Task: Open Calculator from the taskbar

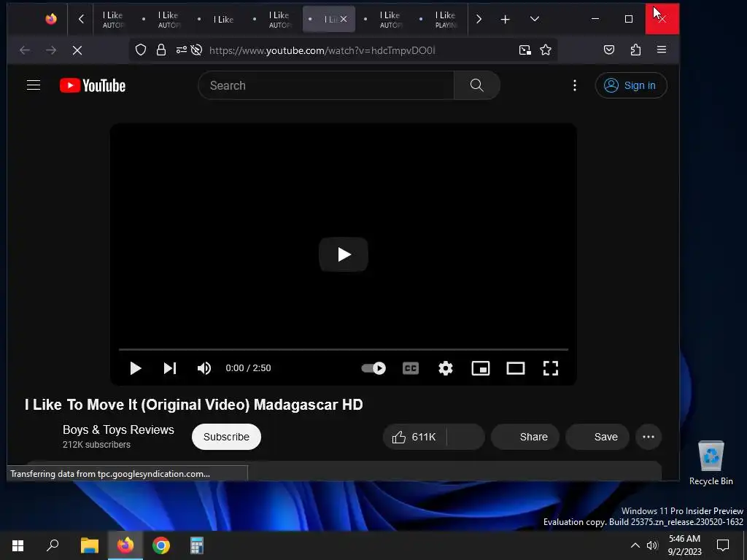Action: [197, 545]
